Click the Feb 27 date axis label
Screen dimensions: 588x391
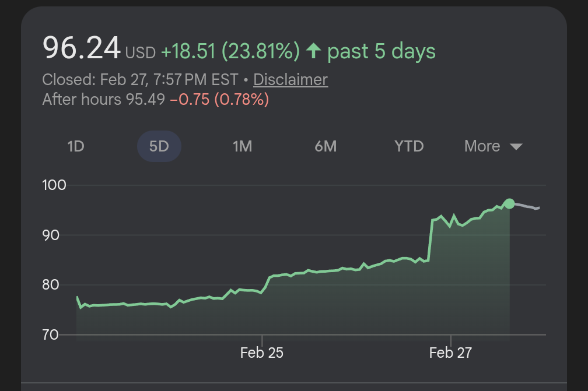(x=450, y=353)
